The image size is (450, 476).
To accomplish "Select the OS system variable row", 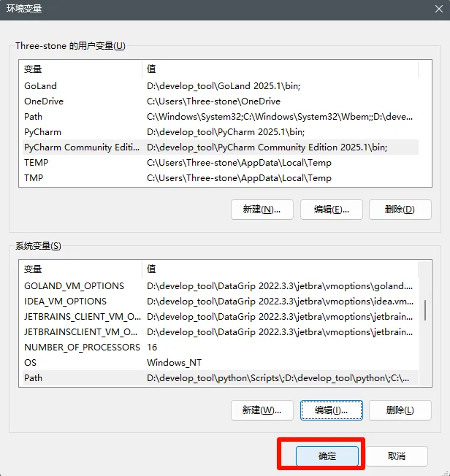I will [x=221, y=363].
